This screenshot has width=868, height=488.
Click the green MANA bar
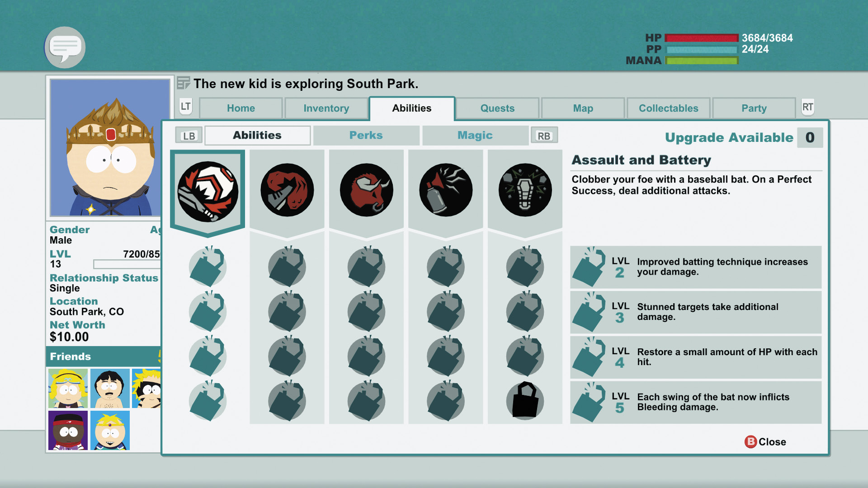click(x=702, y=61)
